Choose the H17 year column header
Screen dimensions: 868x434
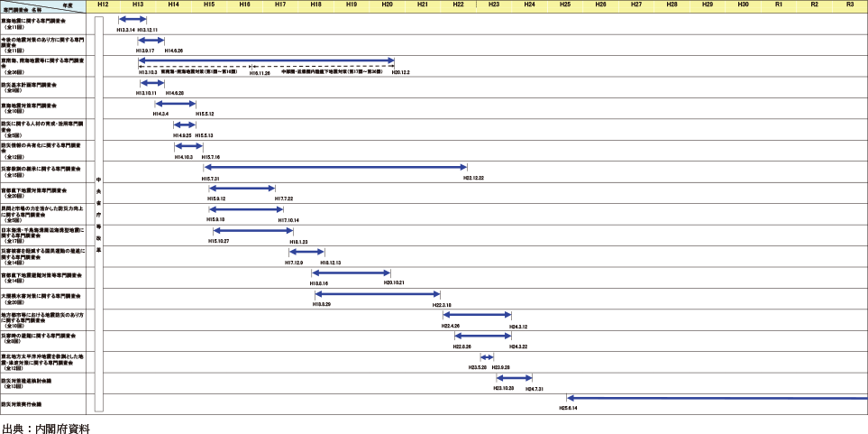(x=280, y=4)
